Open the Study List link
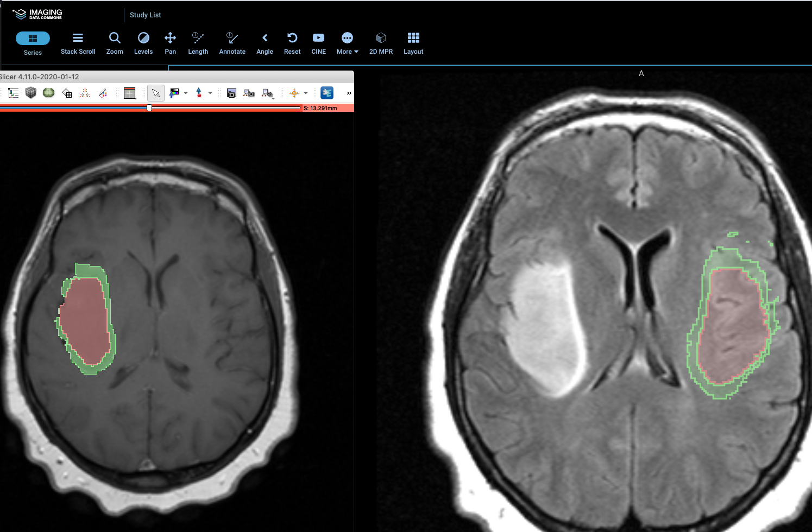Screen dimensions: 812x532 pyautogui.click(x=145, y=15)
